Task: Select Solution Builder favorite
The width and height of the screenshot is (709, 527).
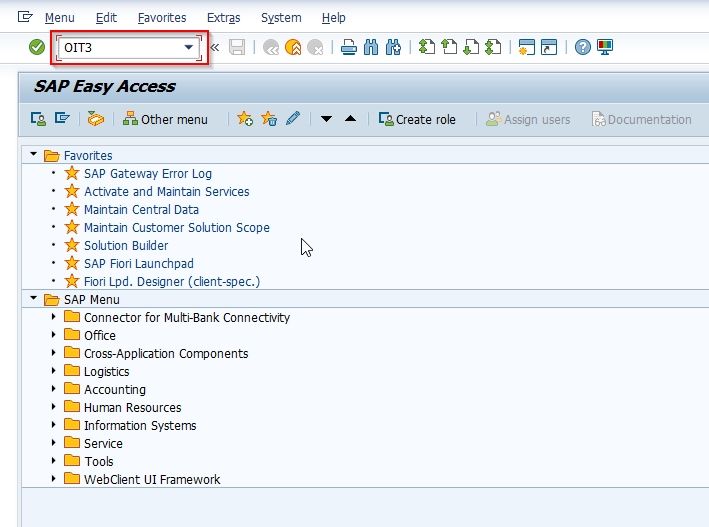Action: pyautogui.click(x=126, y=246)
